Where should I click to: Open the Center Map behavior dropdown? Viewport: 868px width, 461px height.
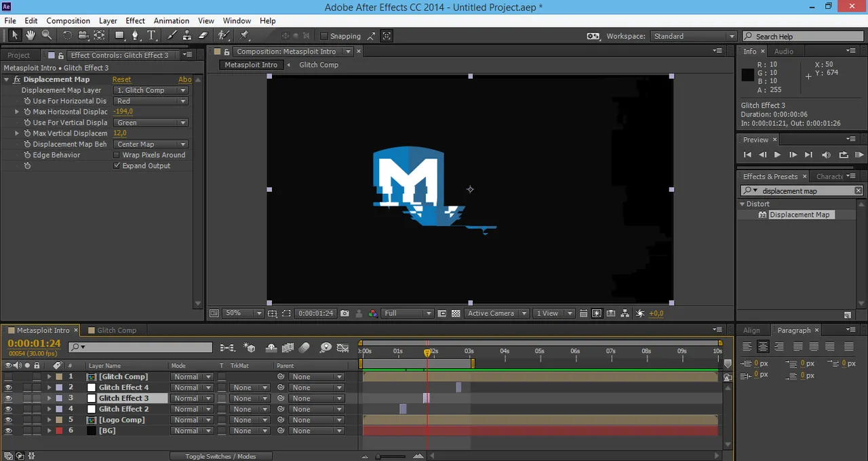[x=151, y=144]
